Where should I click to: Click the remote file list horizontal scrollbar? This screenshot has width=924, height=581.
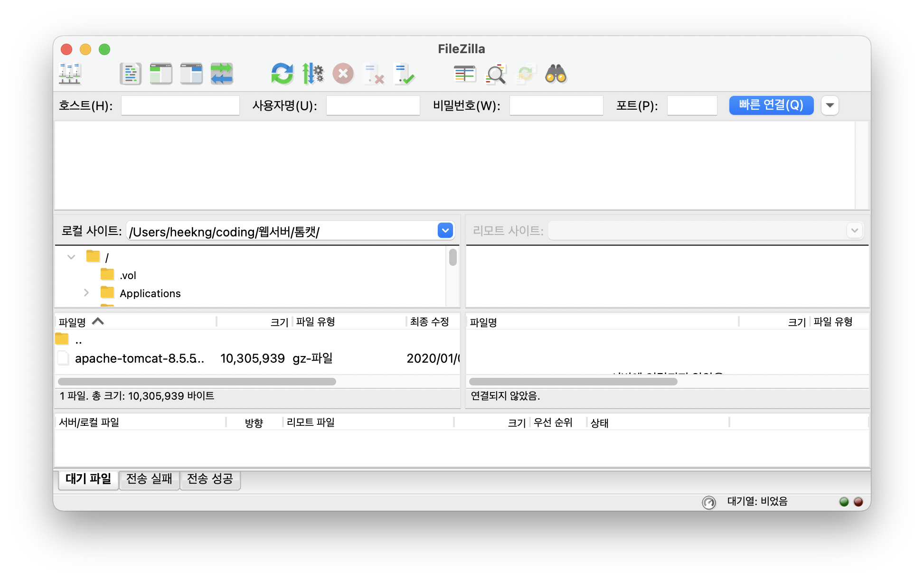tap(573, 382)
